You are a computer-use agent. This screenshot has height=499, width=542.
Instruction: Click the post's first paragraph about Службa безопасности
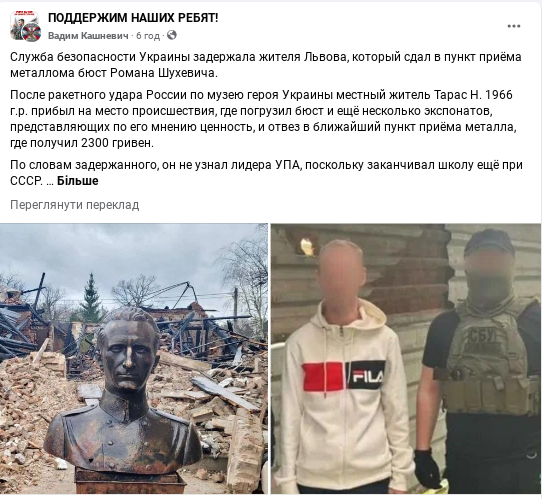pyautogui.click(x=265, y=65)
